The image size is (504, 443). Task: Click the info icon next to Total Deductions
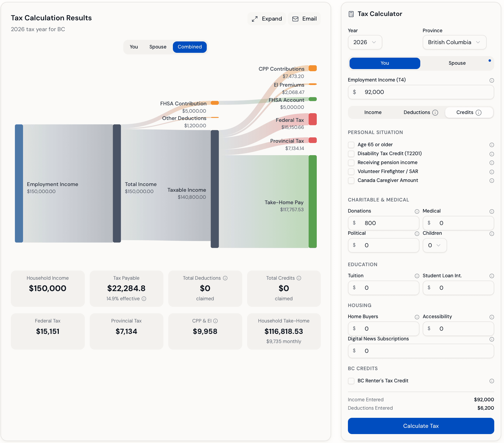[x=225, y=278]
